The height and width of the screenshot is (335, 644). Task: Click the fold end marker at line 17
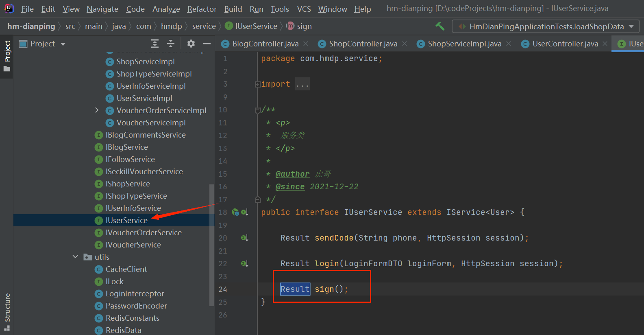(x=257, y=199)
